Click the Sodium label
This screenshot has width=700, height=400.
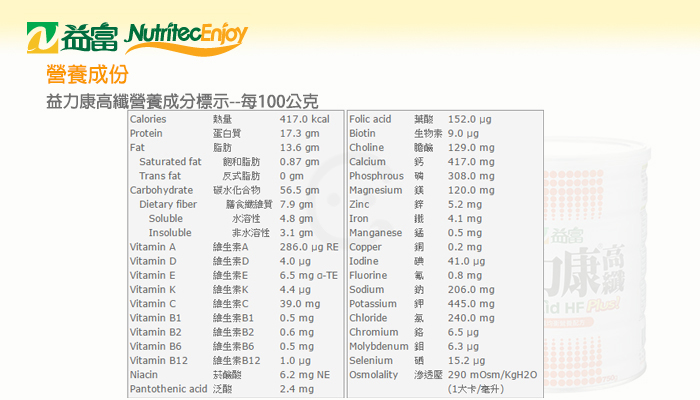[367, 290]
